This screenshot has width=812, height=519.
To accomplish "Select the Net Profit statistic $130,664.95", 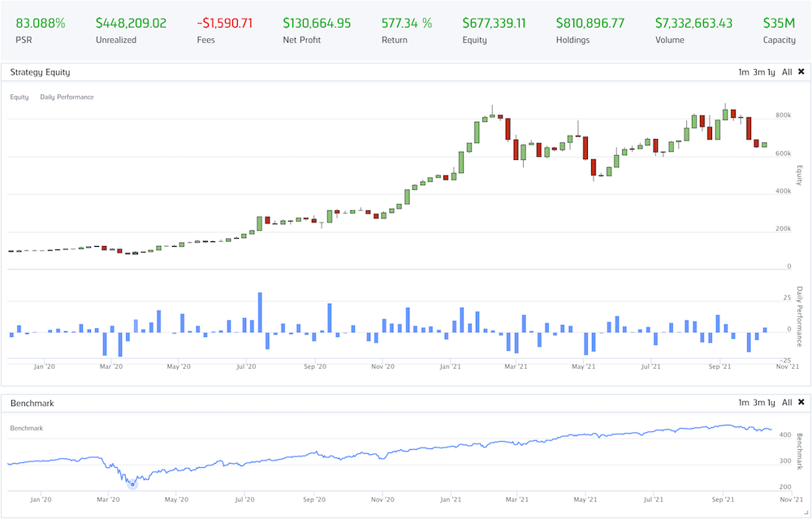I will click(x=317, y=24).
